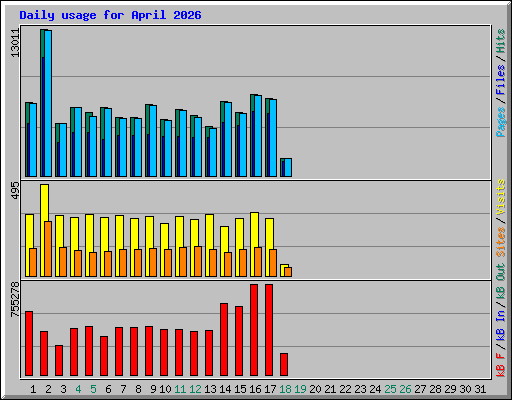Click green day 18 on the x-axis
This screenshot has height=400, width=512.
tap(285, 389)
